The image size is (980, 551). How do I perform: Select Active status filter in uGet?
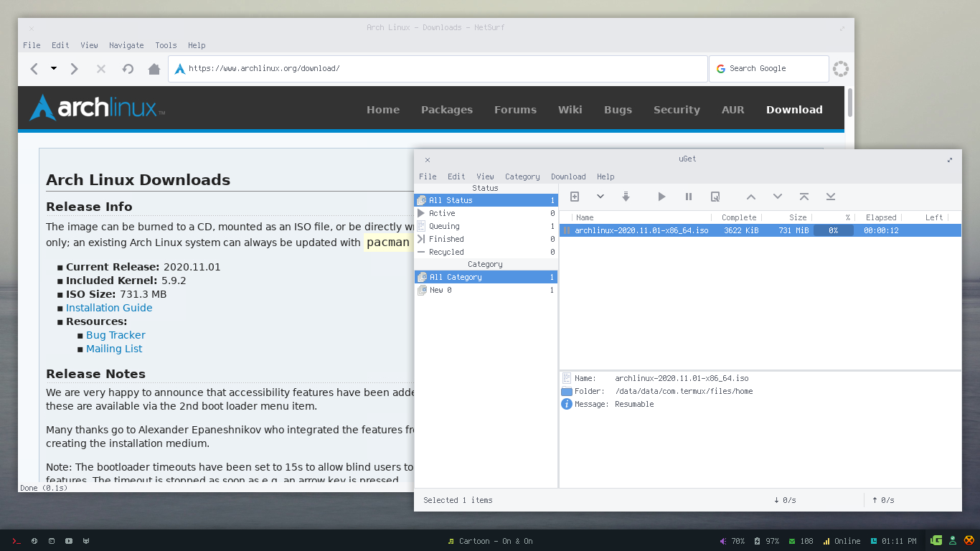click(486, 213)
